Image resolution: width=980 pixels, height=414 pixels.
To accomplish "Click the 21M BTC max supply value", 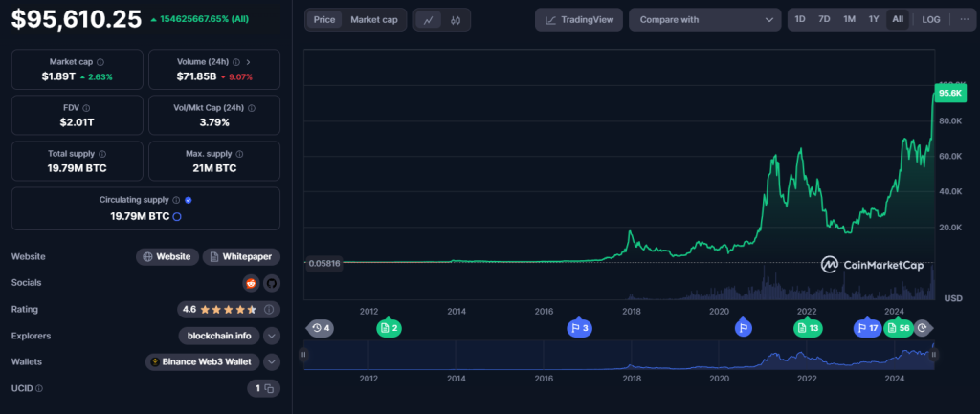I will [214, 168].
